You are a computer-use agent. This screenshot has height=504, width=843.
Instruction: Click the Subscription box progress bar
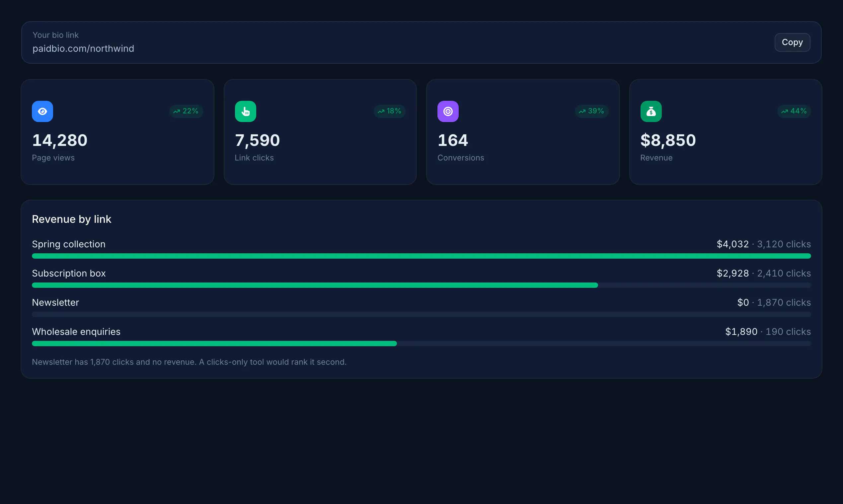pos(421,285)
